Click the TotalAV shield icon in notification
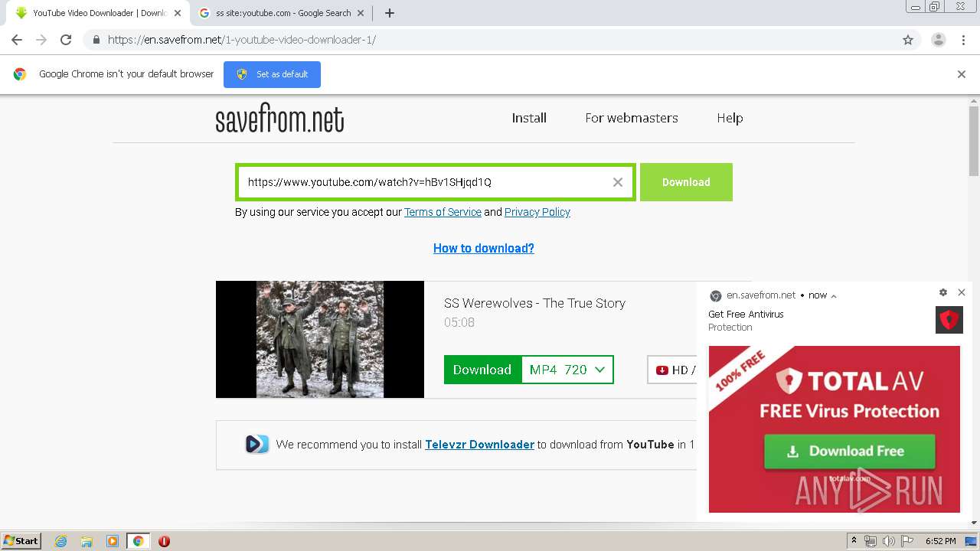Viewport: 980px width, 551px height. [949, 320]
